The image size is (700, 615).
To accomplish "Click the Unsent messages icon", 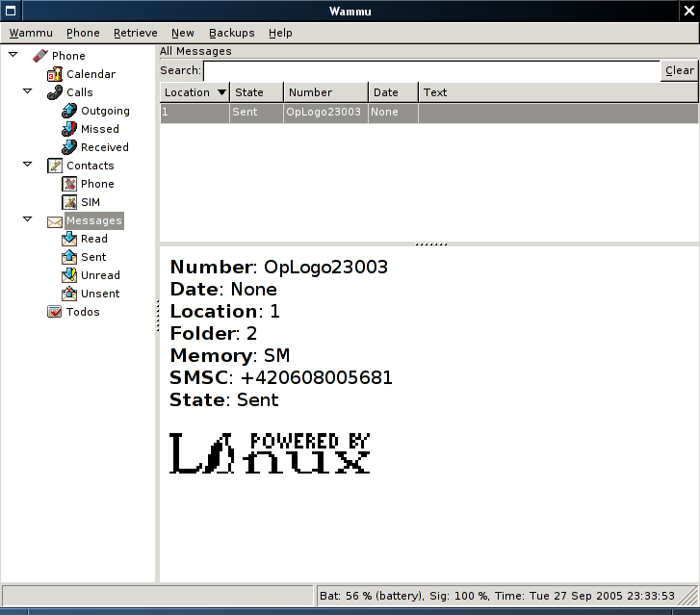I will click(69, 294).
